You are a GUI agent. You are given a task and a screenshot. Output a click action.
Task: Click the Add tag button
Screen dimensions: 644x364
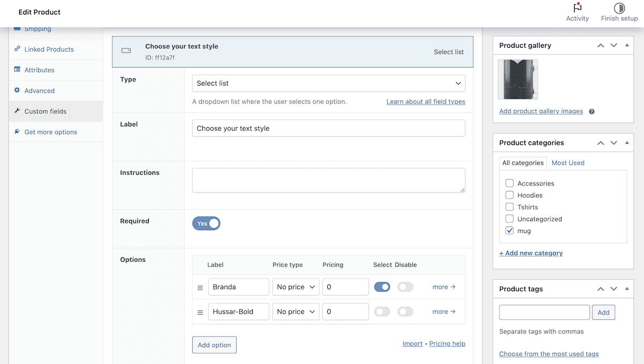click(x=604, y=313)
